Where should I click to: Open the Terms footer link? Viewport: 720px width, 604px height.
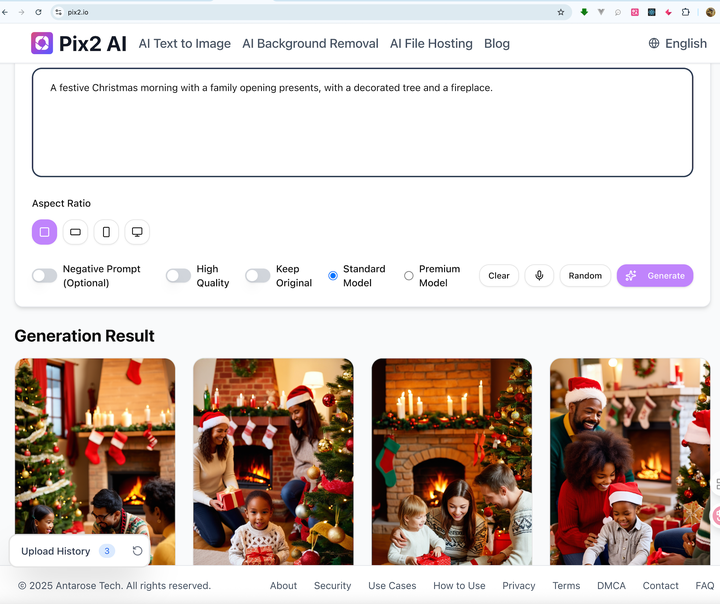(566, 586)
